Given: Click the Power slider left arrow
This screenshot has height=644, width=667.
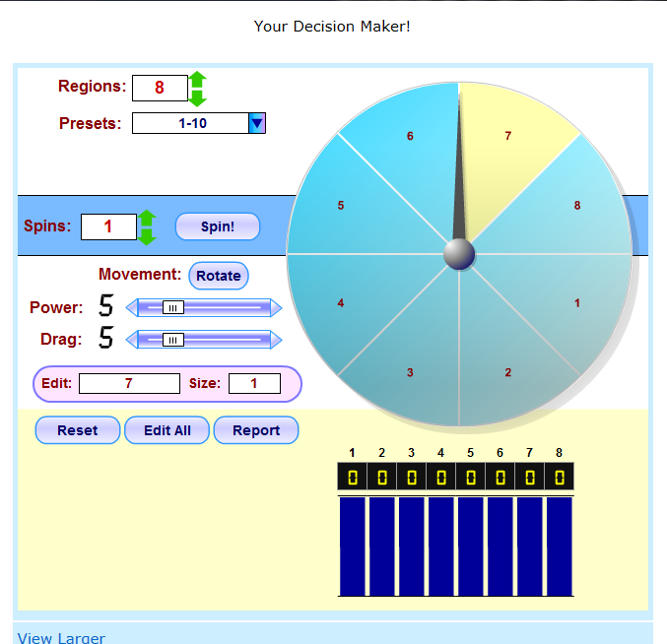Looking at the screenshot, I should pyautogui.click(x=132, y=307).
